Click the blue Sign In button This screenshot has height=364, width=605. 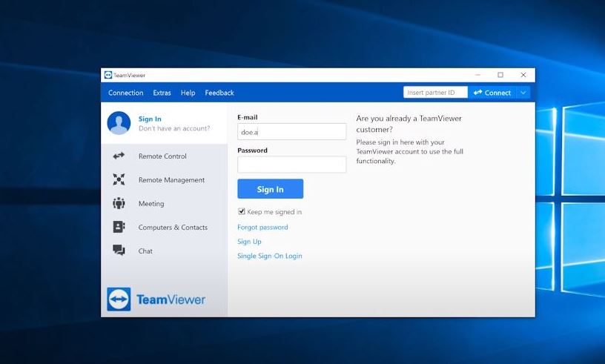click(271, 189)
